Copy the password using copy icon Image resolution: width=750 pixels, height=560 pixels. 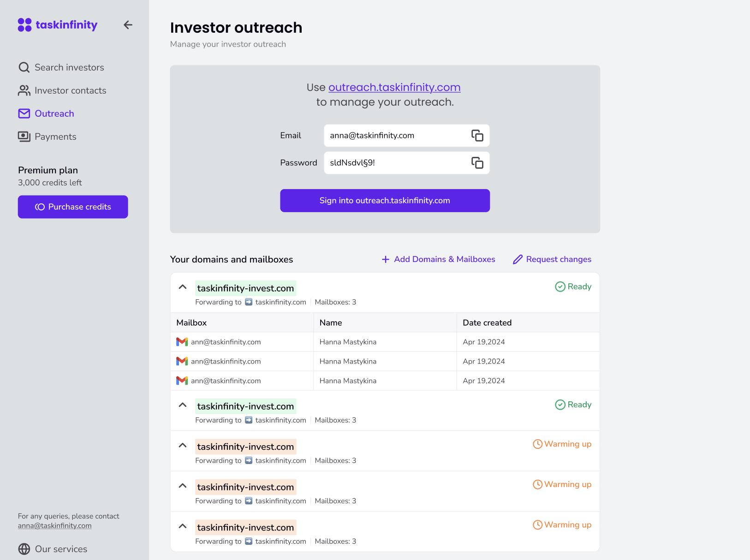(x=477, y=163)
